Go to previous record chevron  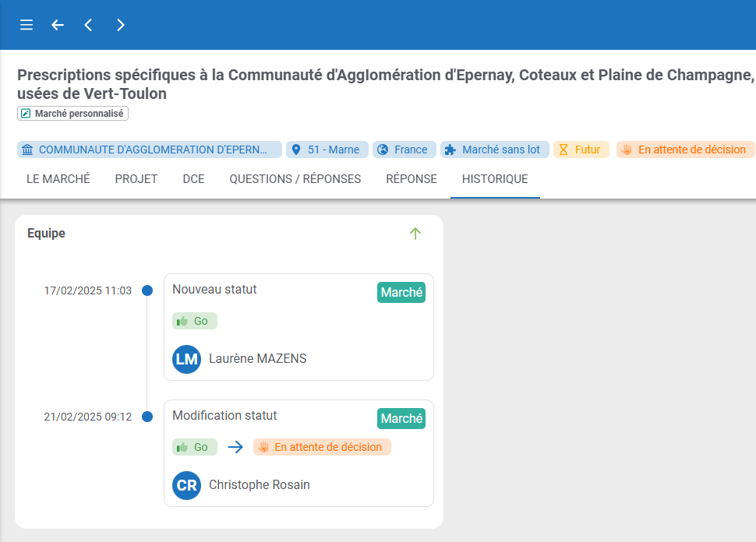pos(88,25)
